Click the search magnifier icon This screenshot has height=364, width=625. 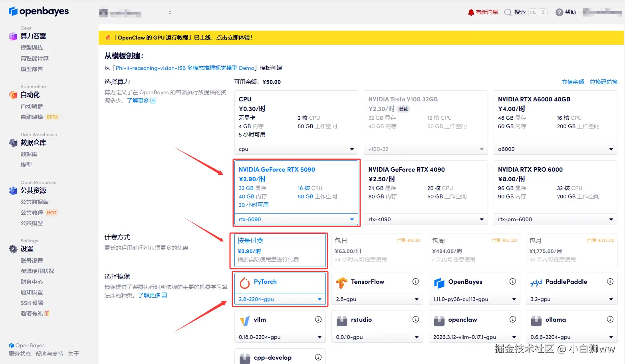[508, 12]
